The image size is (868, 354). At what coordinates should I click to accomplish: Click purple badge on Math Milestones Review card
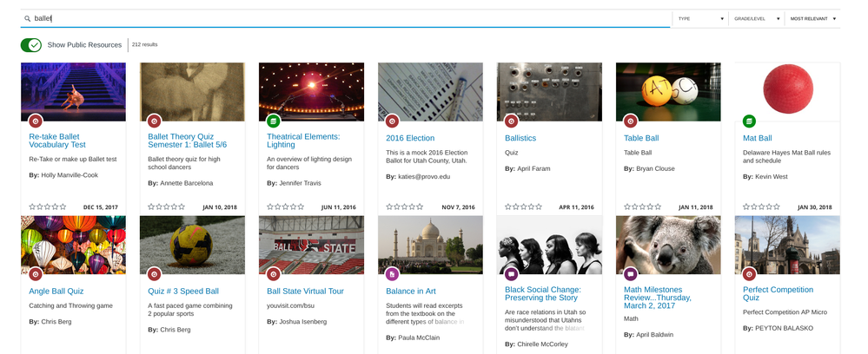631,274
